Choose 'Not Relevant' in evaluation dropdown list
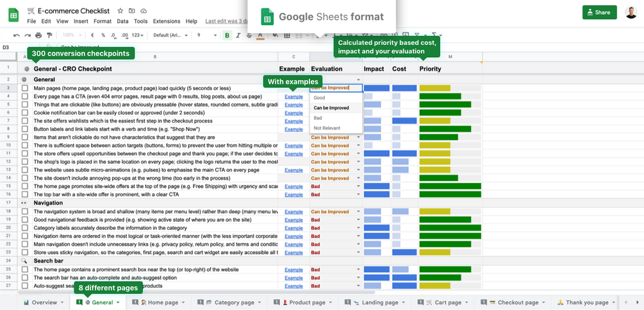This screenshot has height=310, width=644. point(326,128)
